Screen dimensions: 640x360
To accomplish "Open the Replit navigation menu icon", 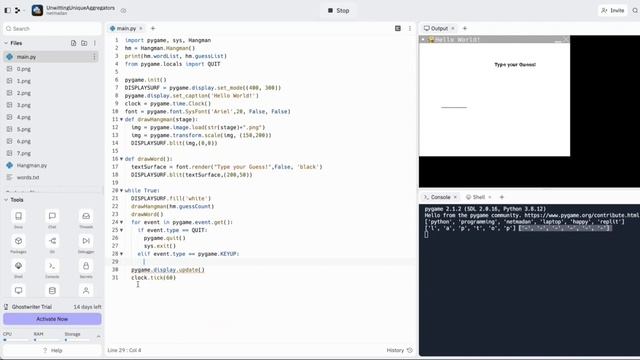I will pyautogui.click(x=18, y=10).
